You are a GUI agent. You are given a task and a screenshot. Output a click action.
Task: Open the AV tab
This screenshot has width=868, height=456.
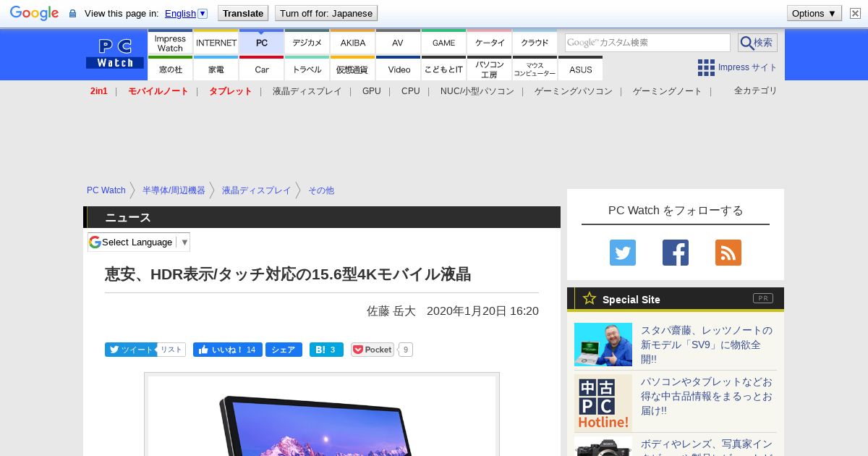click(x=398, y=42)
